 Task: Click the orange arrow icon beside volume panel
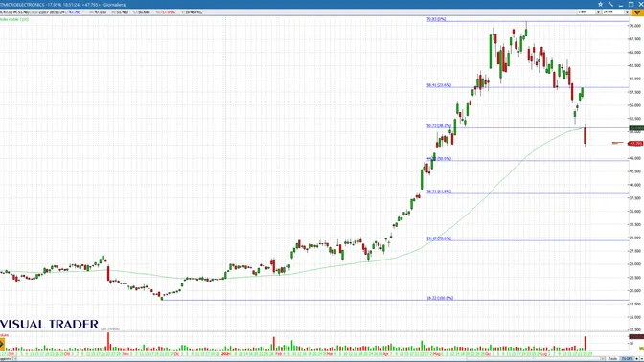[2, 344]
